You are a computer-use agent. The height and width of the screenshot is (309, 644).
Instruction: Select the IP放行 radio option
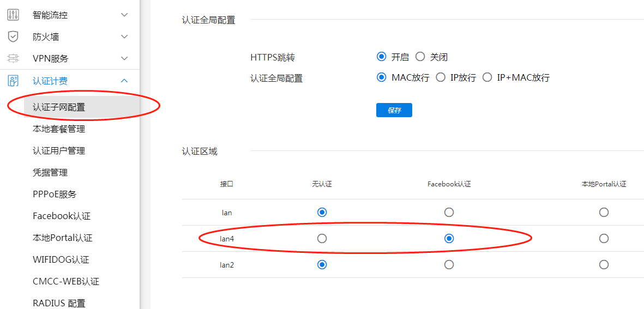441,77
